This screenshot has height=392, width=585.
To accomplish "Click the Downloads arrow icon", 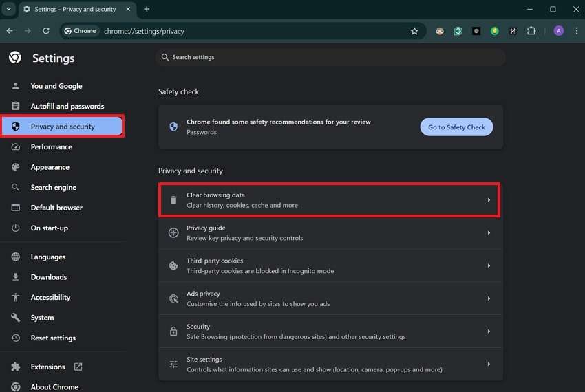I will click(15, 276).
